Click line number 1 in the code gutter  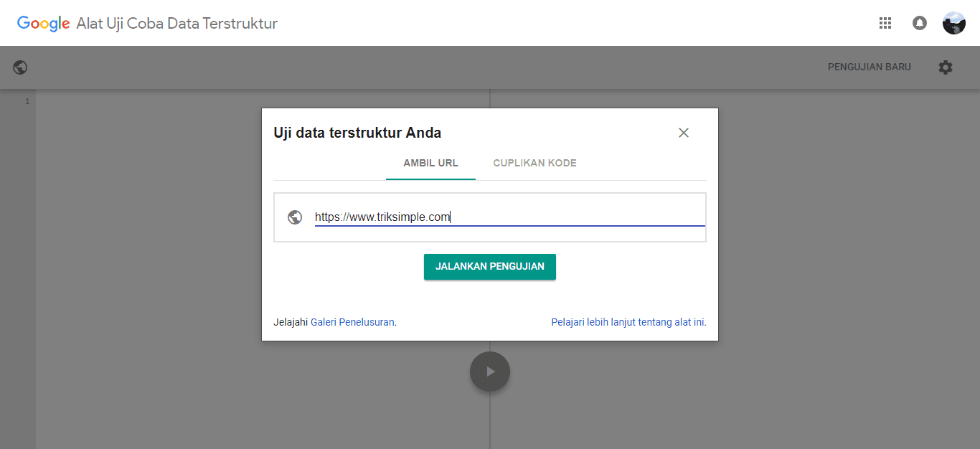[27, 101]
